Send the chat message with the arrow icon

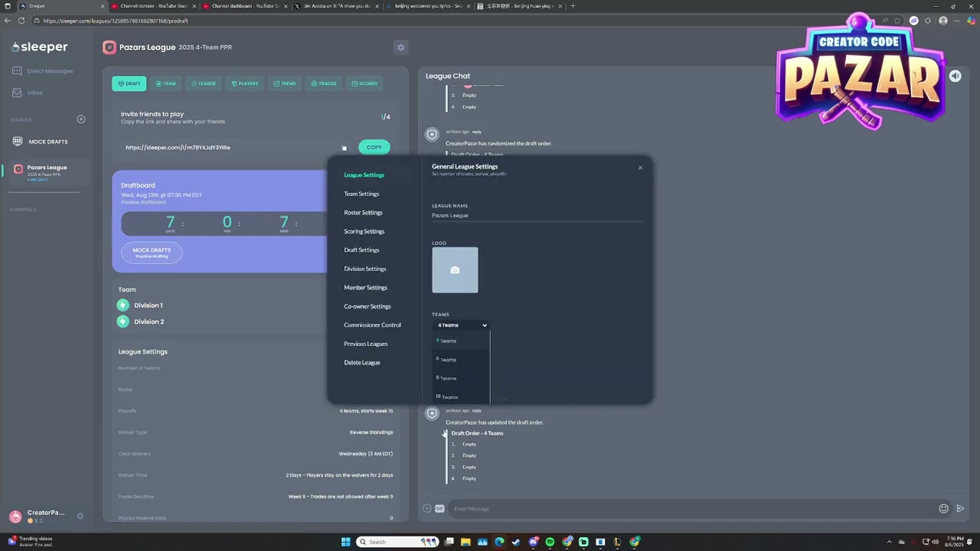tap(960, 509)
